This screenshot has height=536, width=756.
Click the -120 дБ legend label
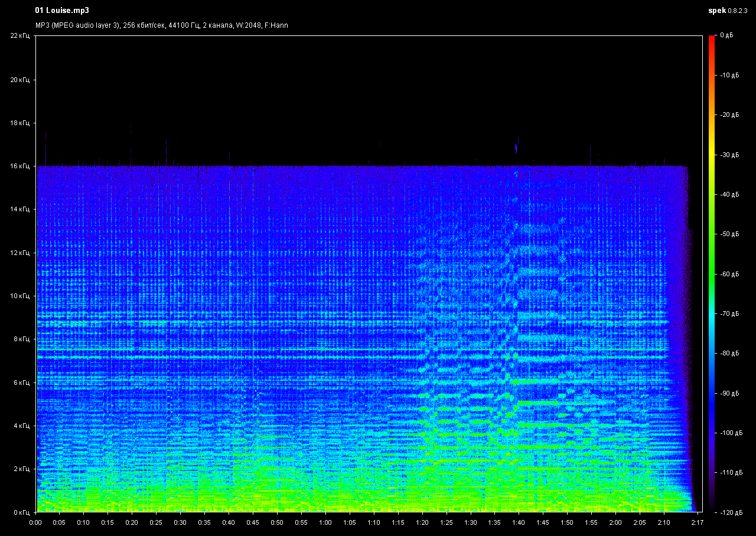[731, 512]
